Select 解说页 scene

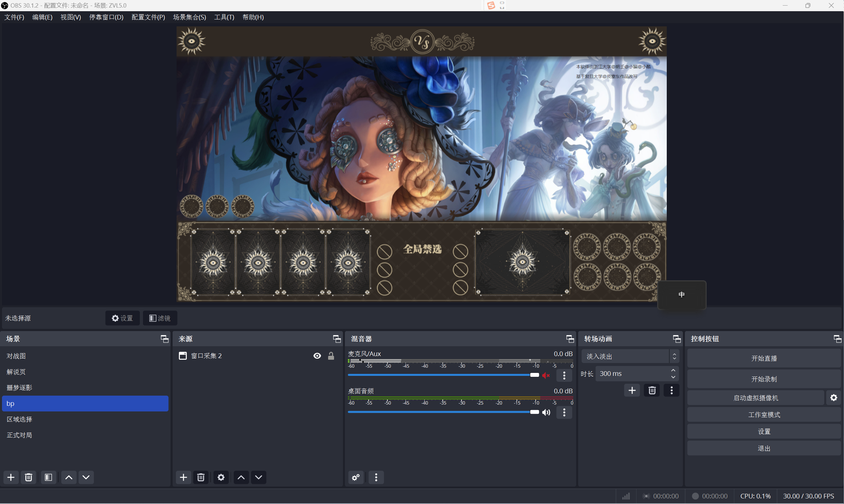coord(85,372)
